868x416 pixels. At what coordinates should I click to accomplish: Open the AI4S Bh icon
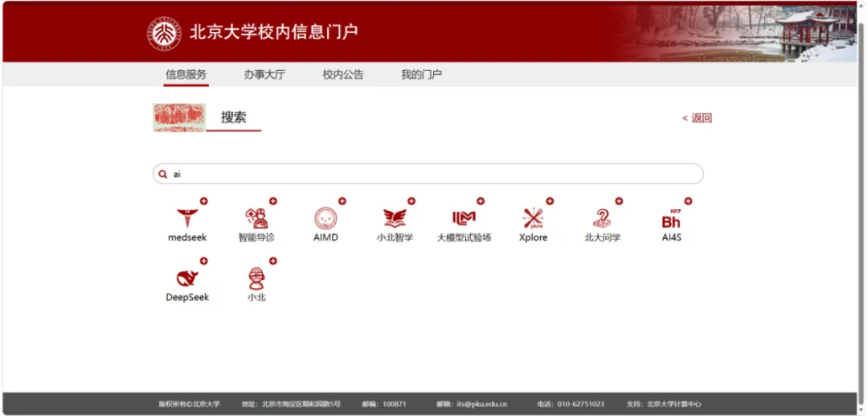tap(671, 219)
